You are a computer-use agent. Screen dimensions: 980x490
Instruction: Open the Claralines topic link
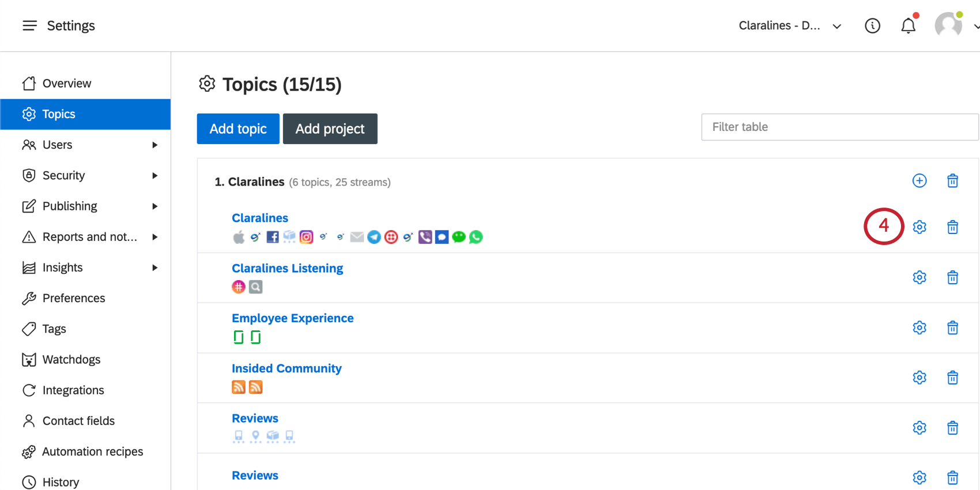(260, 218)
